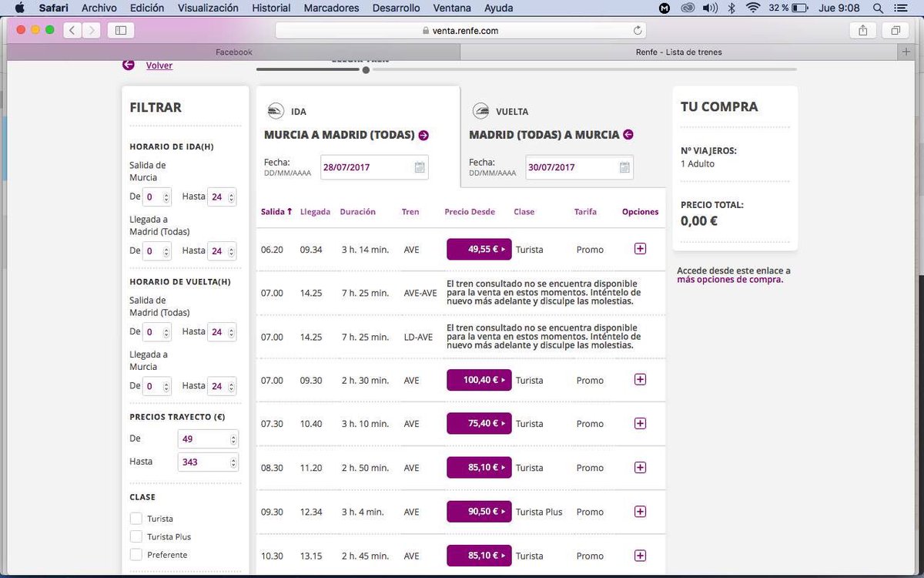Decrease the 'Hasta 24' return arrival stepper
The image size is (924, 578).
231,389
